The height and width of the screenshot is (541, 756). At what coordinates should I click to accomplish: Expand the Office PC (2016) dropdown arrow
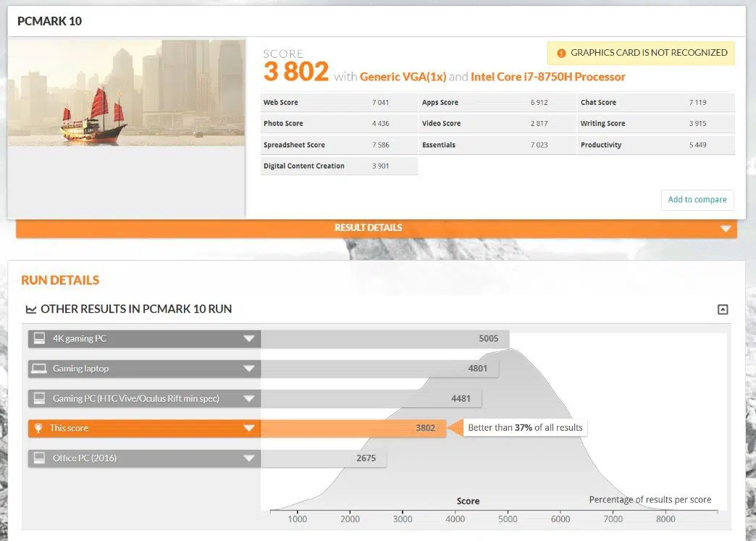(249, 458)
